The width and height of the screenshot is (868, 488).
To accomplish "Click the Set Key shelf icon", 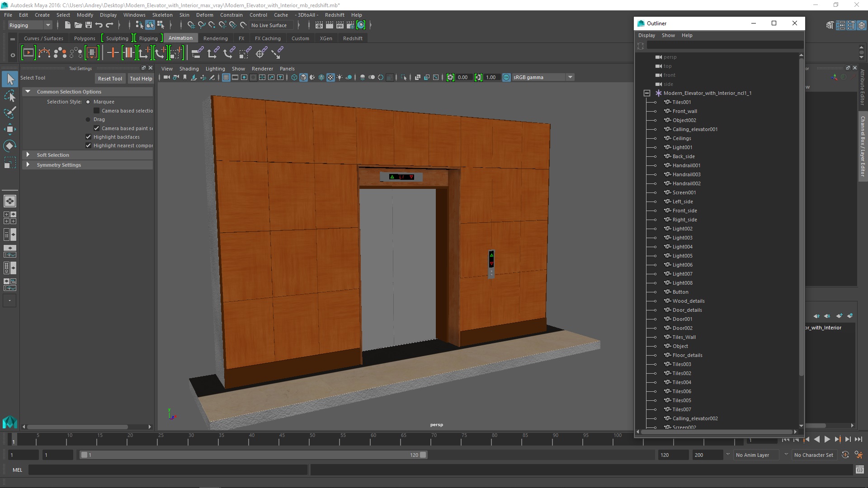I will [113, 53].
